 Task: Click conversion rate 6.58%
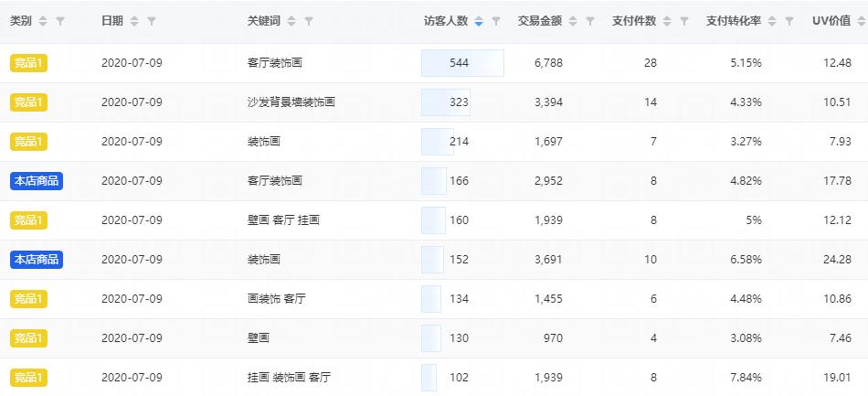746,260
